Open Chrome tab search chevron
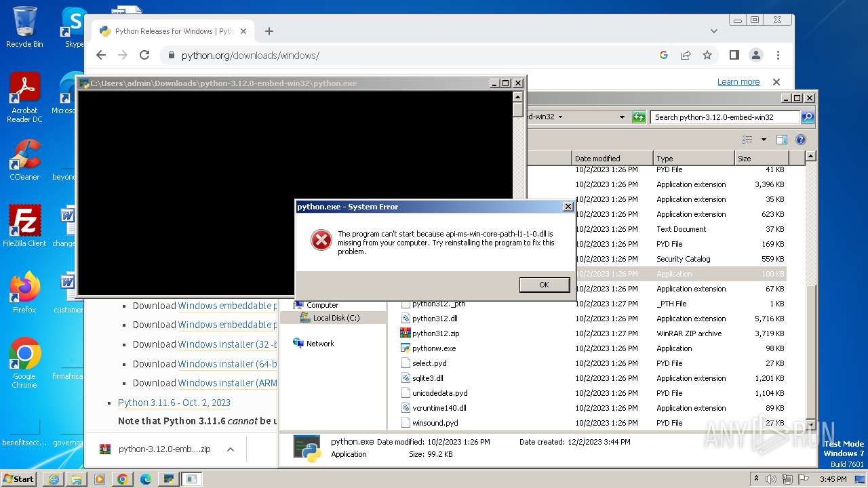This screenshot has width=868, height=488. pos(714,31)
